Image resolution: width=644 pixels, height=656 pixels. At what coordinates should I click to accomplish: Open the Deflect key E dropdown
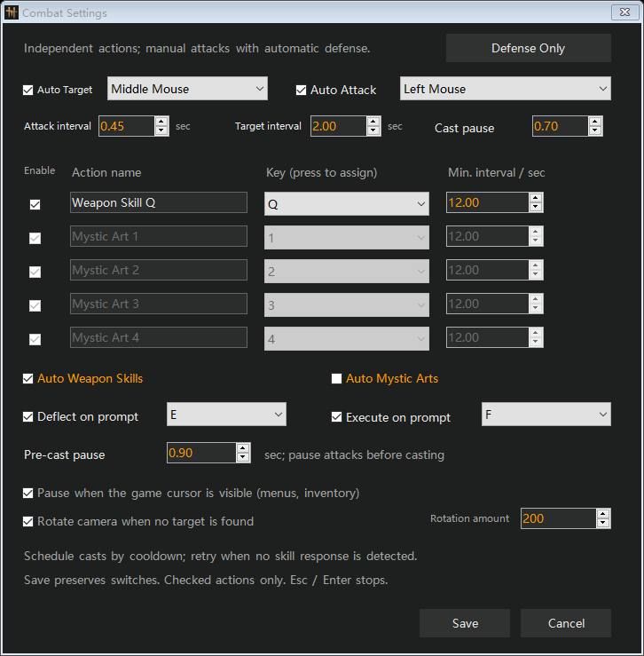pos(227,415)
